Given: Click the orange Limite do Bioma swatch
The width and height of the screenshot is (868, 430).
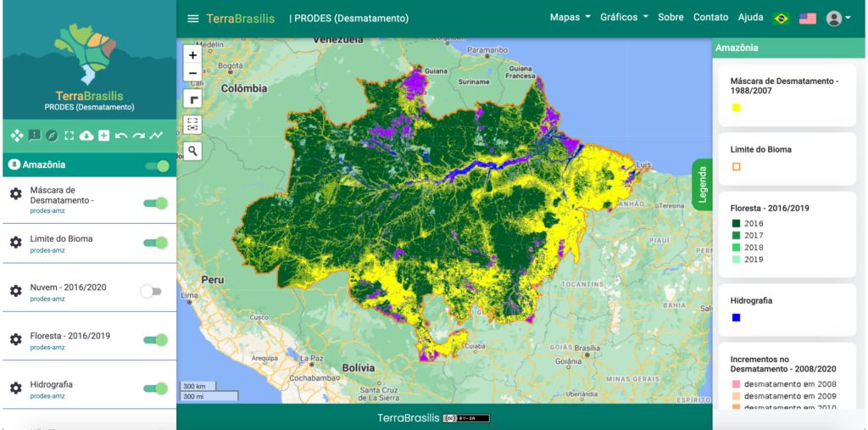Looking at the screenshot, I should click(737, 167).
